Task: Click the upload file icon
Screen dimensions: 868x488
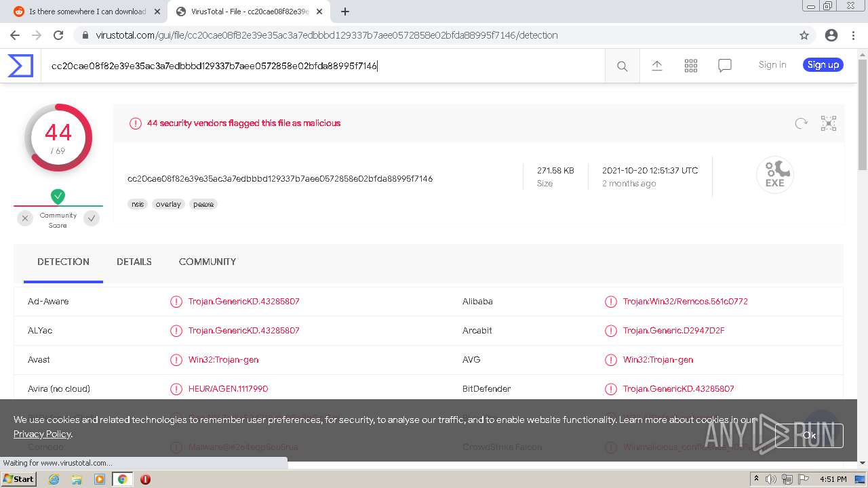Action: point(656,65)
